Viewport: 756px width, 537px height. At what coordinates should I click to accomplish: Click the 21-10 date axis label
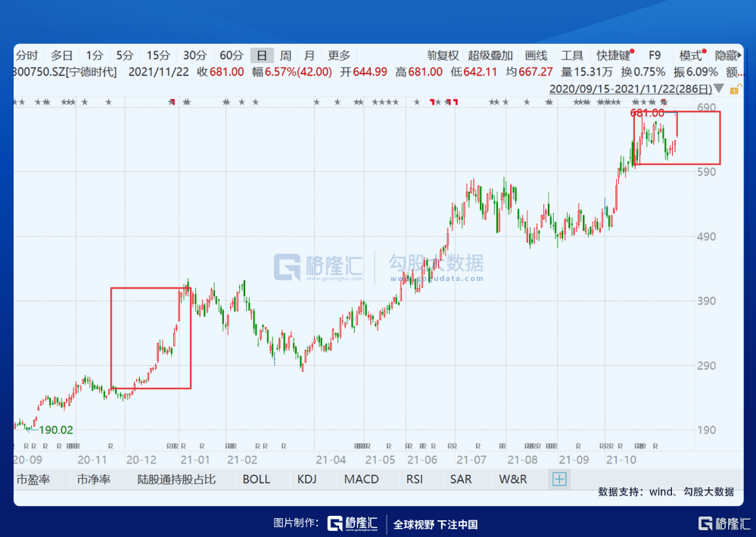(621, 460)
